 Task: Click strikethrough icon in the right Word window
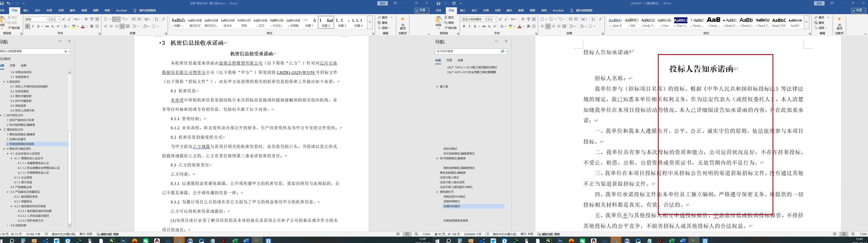click(484, 26)
